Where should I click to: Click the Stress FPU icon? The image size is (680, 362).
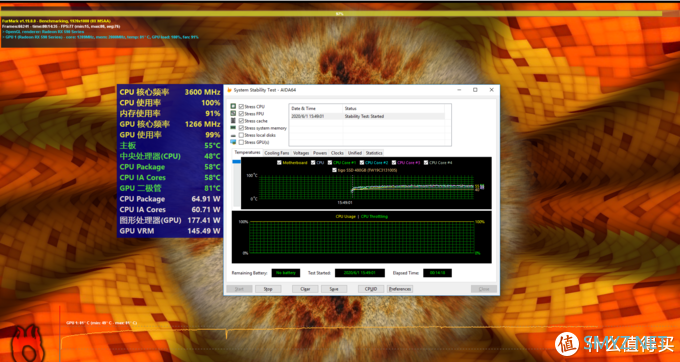pyautogui.click(x=233, y=113)
